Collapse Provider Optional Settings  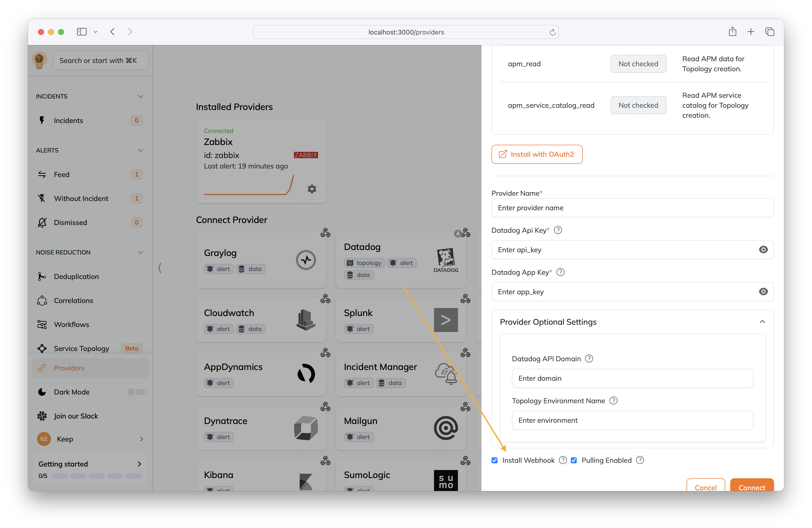[x=762, y=322]
